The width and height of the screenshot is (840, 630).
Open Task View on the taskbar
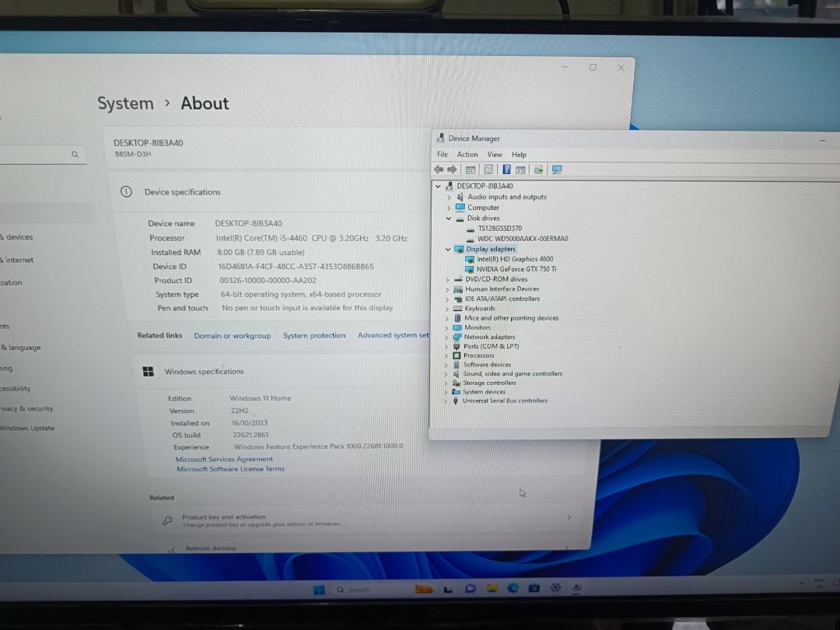coord(449,589)
